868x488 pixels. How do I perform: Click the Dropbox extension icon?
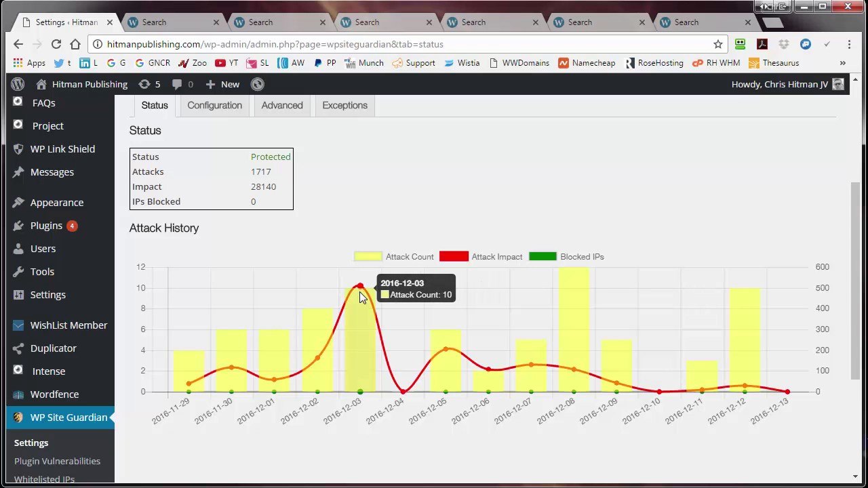(783, 44)
